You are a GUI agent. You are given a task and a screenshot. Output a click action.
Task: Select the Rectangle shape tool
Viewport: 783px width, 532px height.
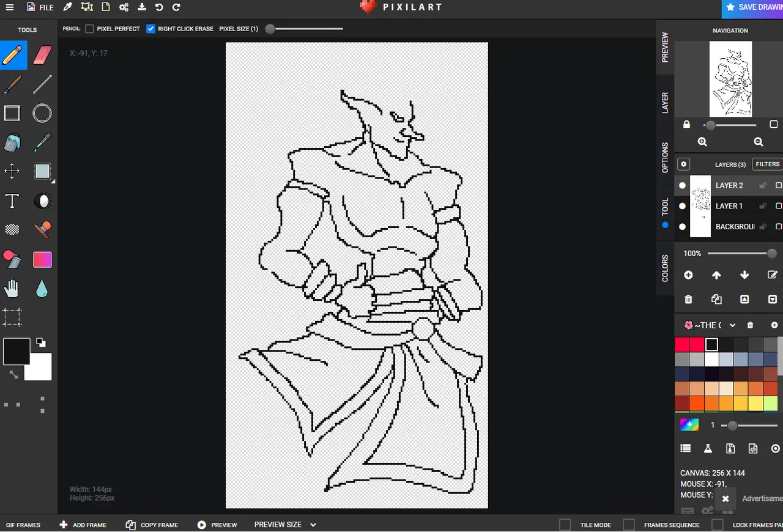click(x=12, y=113)
